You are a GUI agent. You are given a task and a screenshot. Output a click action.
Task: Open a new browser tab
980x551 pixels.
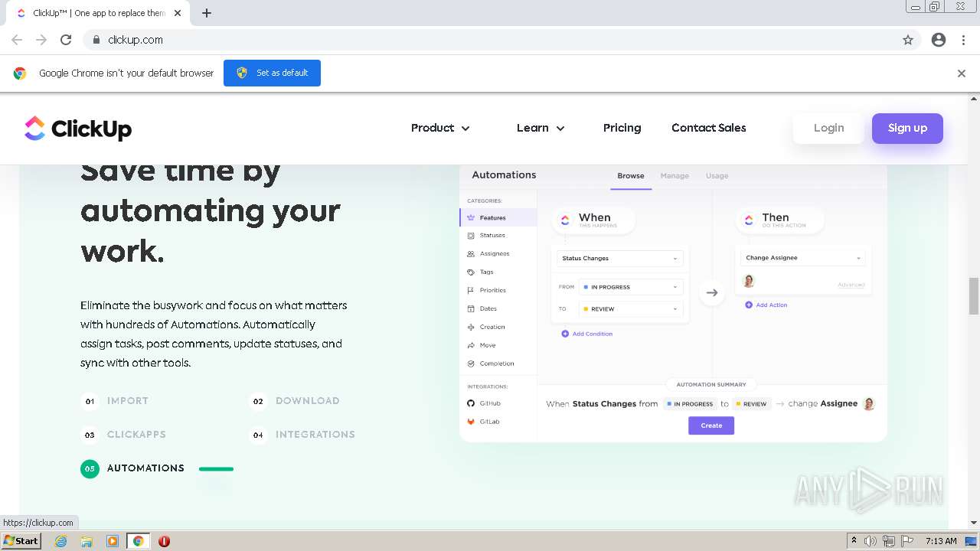(x=207, y=13)
